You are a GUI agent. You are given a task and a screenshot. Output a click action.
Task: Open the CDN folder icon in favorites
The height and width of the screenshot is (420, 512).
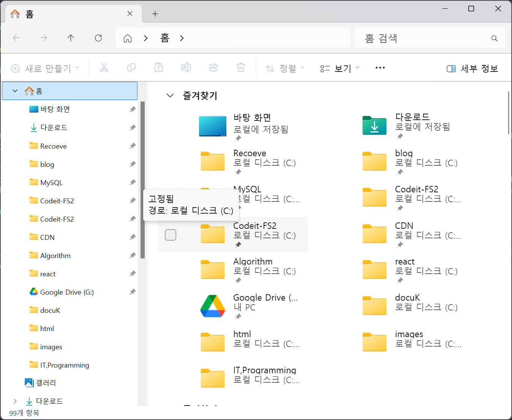(375, 233)
